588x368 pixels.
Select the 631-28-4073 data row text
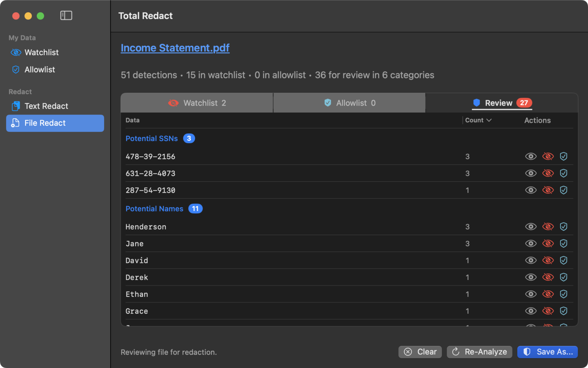click(x=150, y=173)
